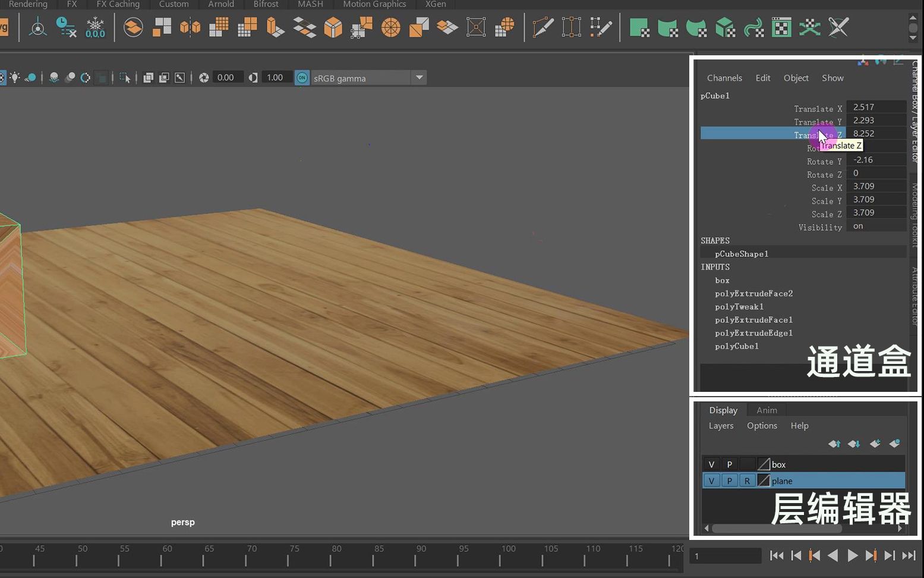Click create new empty layer icon
The image size is (924, 578).
(x=875, y=444)
